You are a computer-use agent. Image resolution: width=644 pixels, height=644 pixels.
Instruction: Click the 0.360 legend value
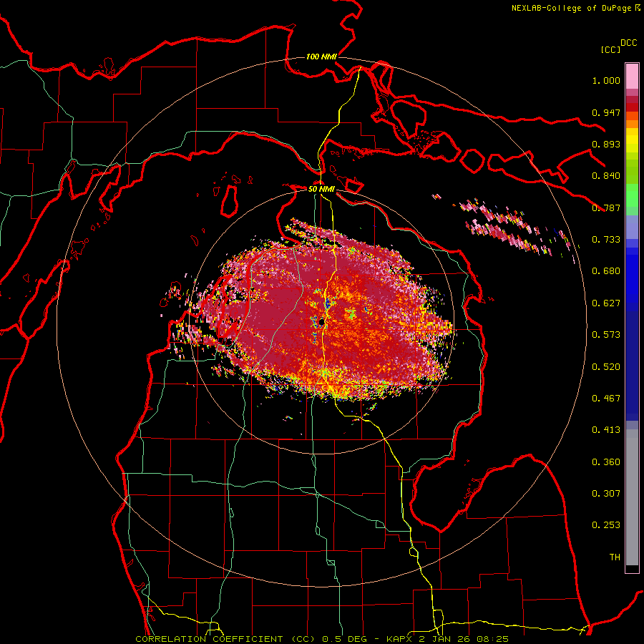tap(606, 462)
